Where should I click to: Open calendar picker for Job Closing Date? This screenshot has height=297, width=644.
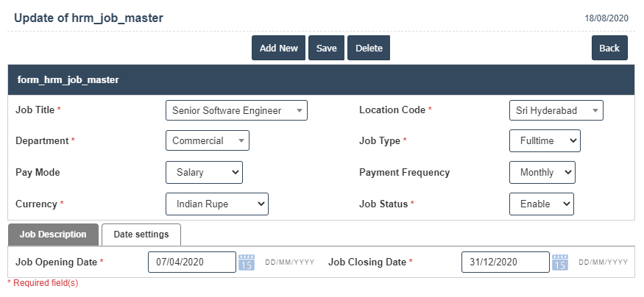pos(560,262)
